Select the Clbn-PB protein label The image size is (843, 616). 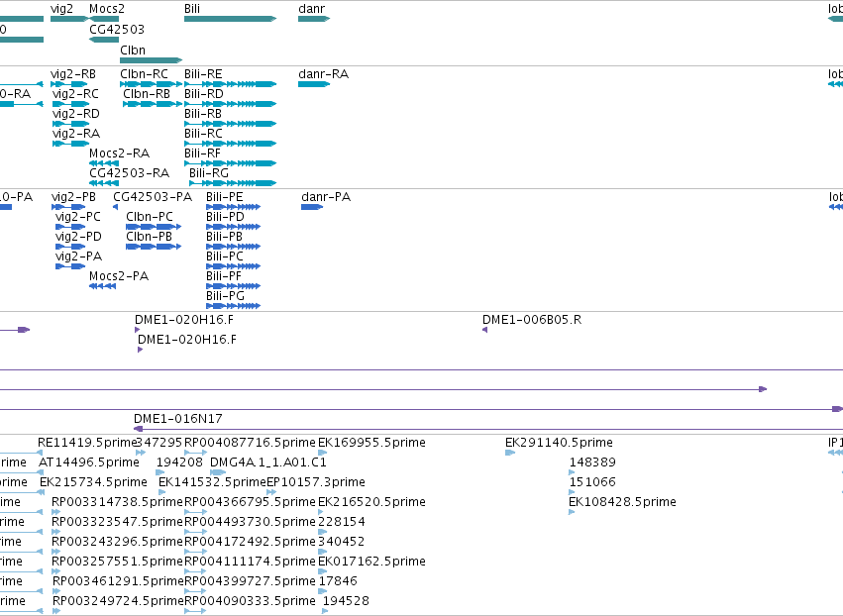click(149, 237)
